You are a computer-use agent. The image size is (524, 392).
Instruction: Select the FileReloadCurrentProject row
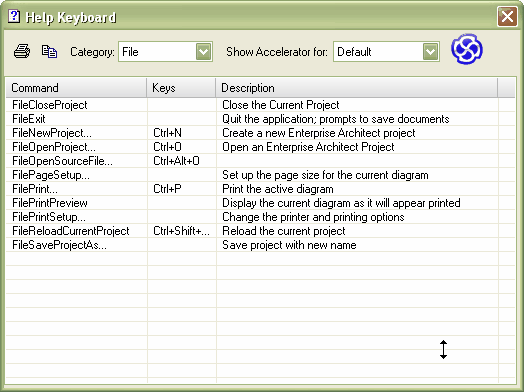click(x=260, y=231)
